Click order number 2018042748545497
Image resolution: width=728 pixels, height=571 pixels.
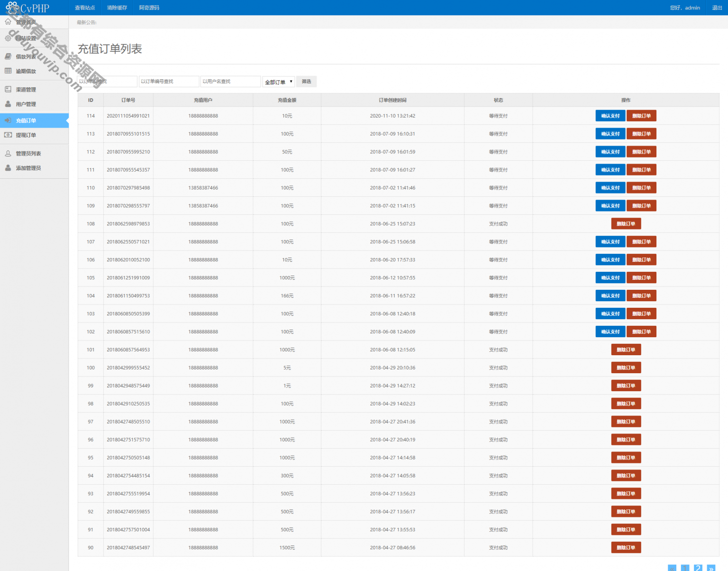[128, 548]
